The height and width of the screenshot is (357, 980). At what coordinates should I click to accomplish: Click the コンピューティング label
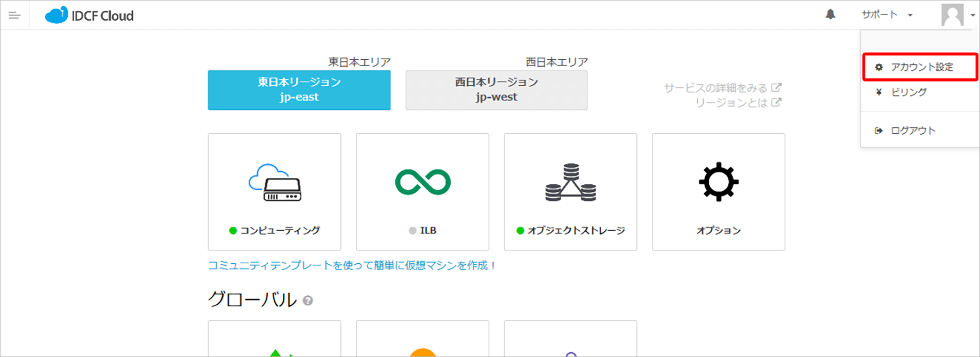pyautogui.click(x=280, y=231)
